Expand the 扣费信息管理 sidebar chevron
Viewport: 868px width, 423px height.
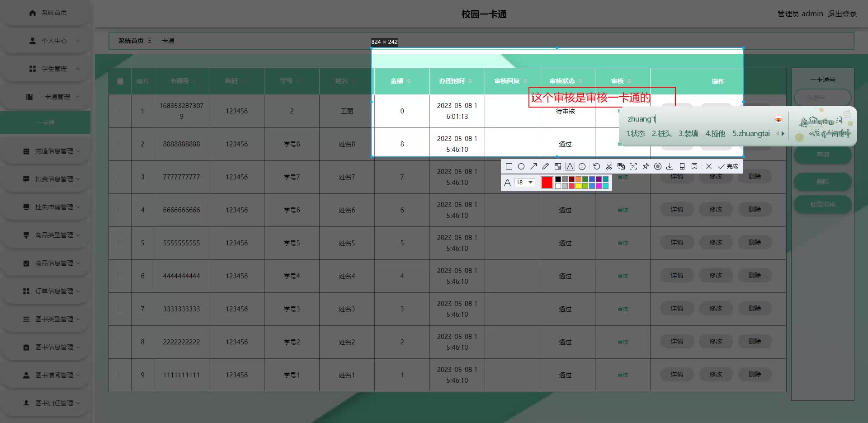pos(78,179)
